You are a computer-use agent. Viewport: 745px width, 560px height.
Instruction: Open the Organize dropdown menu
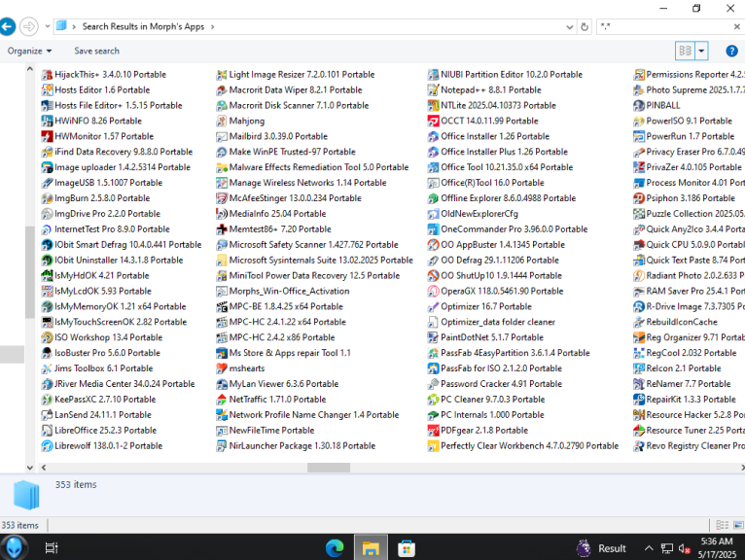29,51
